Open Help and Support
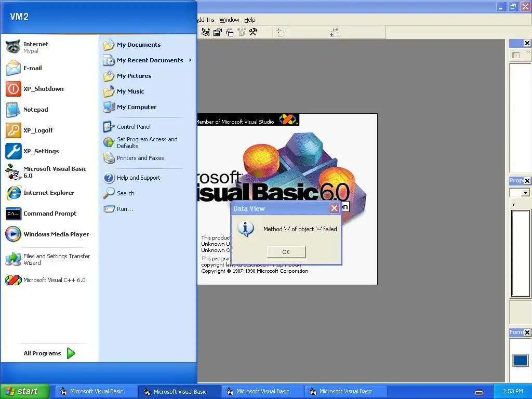The height and width of the screenshot is (399, 532). coord(148,178)
